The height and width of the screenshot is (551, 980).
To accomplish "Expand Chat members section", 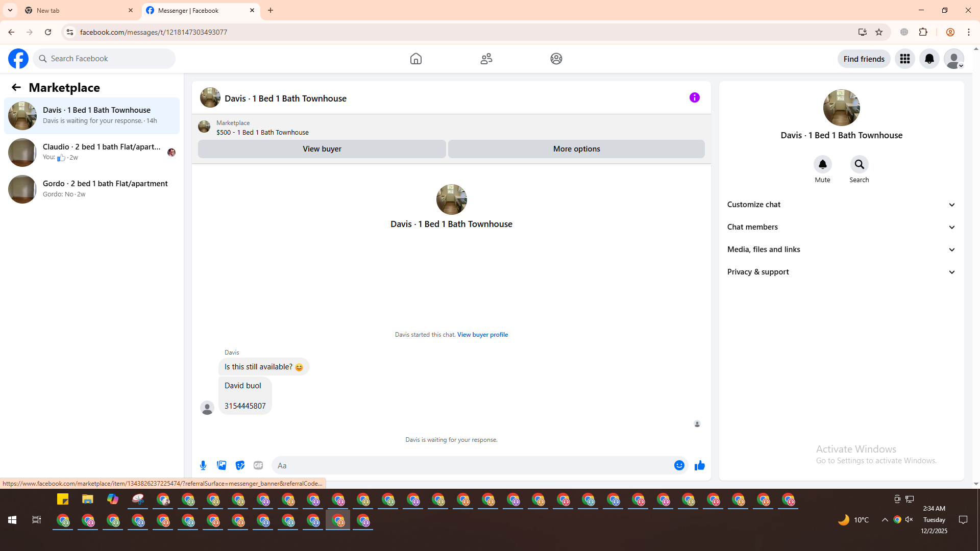I will click(841, 227).
